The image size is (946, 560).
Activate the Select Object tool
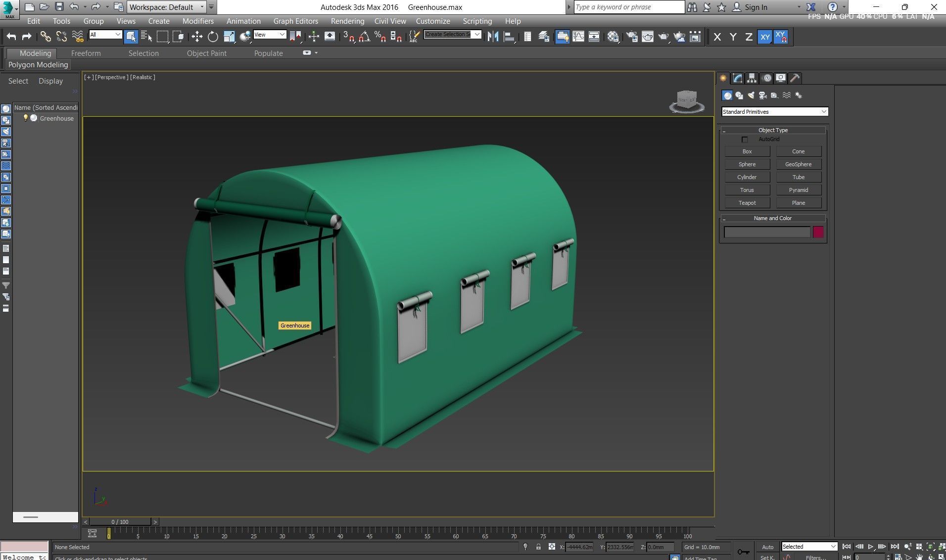pyautogui.click(x=131, y=37)
